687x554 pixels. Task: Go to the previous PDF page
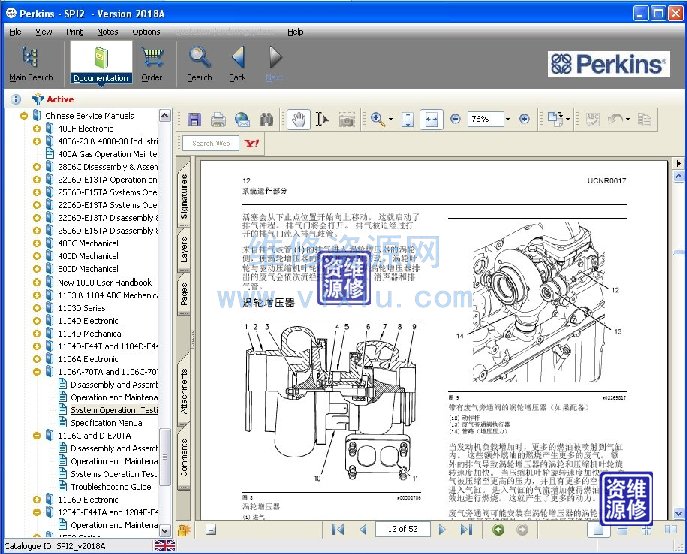[363, 530]
